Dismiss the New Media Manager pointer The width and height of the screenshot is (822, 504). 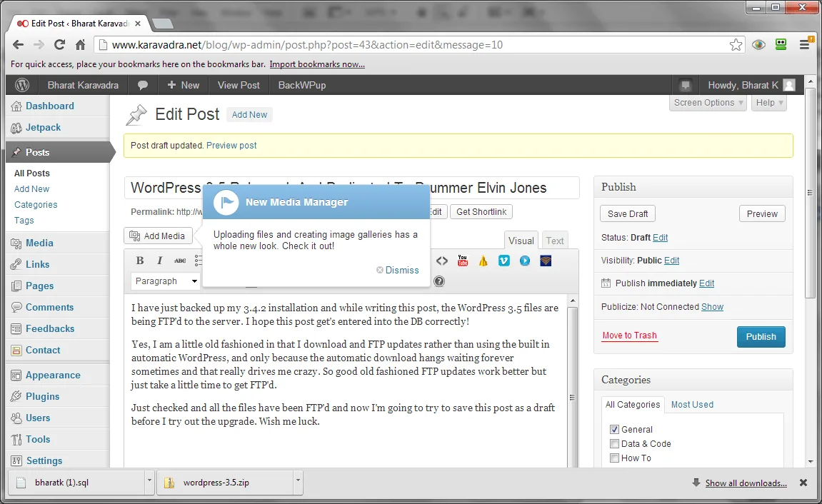(398, 270)
